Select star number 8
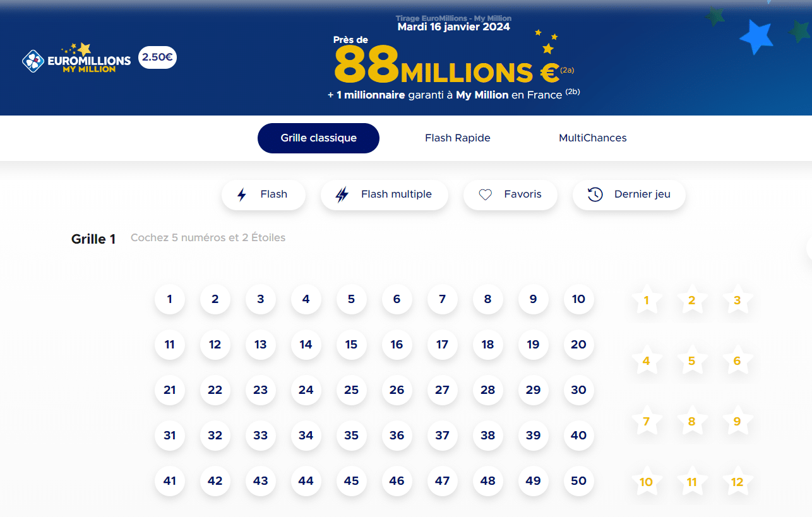Screen dimensions: 812x517 pyautogui.click(x=691, y=422)
